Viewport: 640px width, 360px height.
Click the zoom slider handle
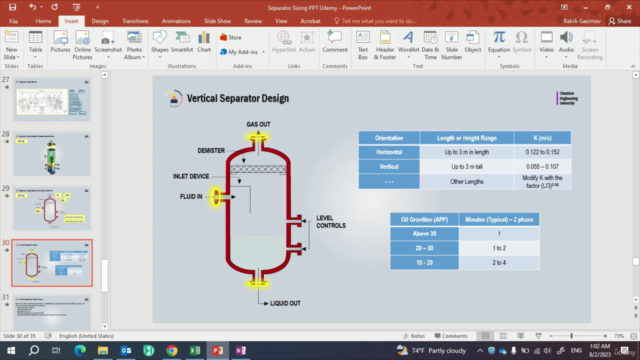coord(571,336)
